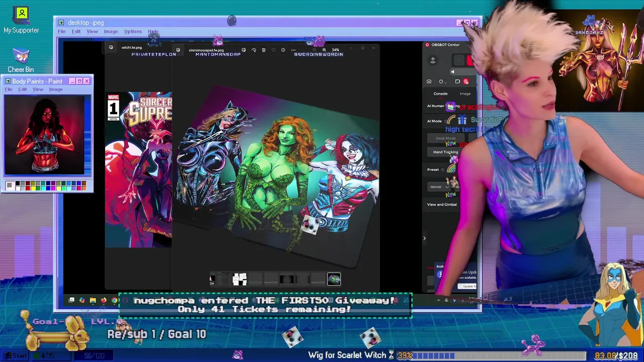Click the AI Human Tracking help icon

click(464, 106)
